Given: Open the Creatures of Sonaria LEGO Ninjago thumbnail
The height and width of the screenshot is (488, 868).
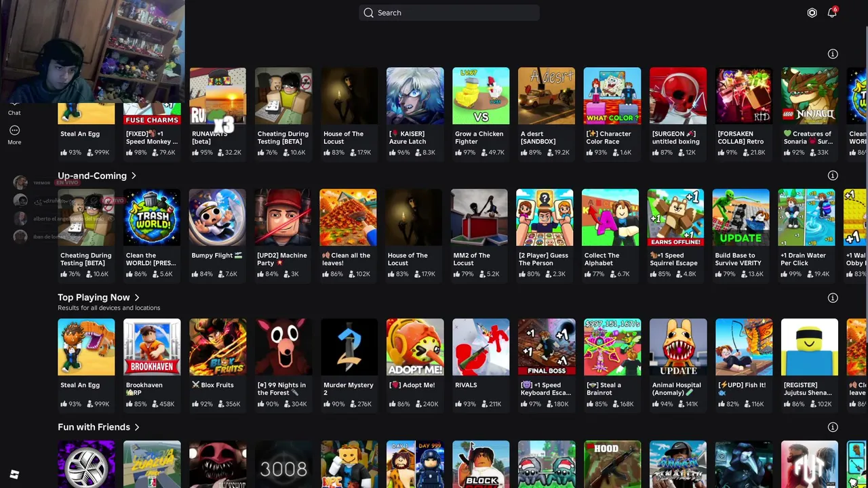Looking at the screenshot, I should click(810, 96).
